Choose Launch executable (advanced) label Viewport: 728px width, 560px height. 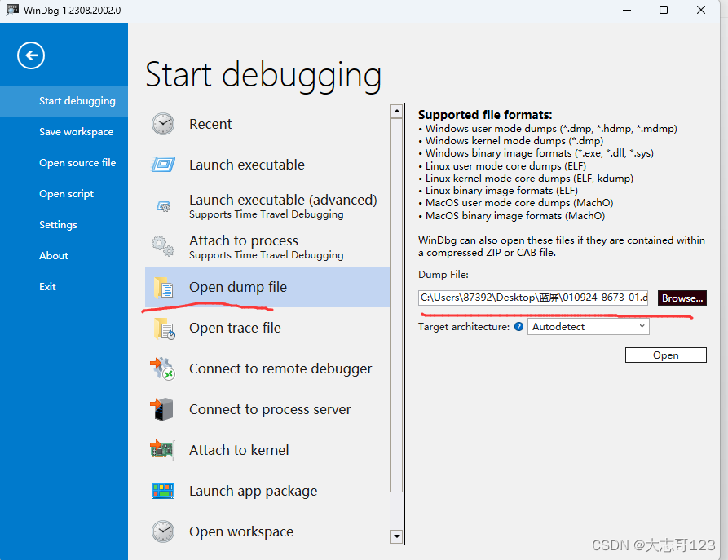click(x=283, y=201)
